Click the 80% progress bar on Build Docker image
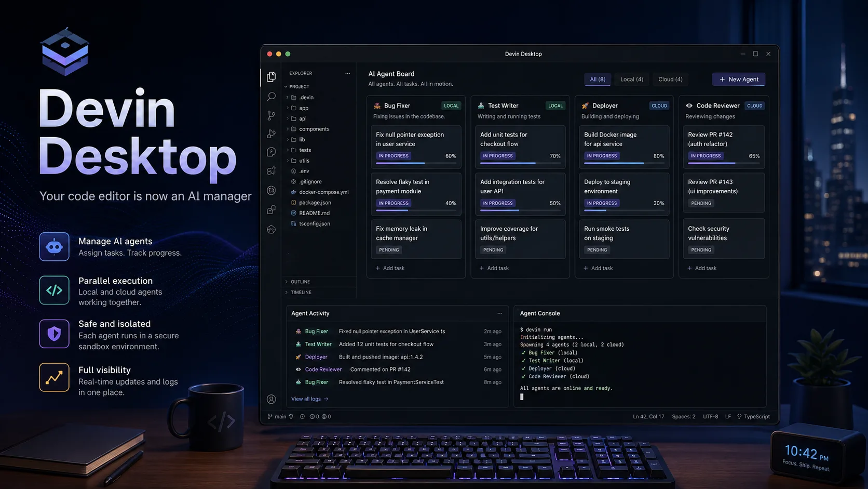The width and height of the screenshot is (868, 489). [624, 163]
